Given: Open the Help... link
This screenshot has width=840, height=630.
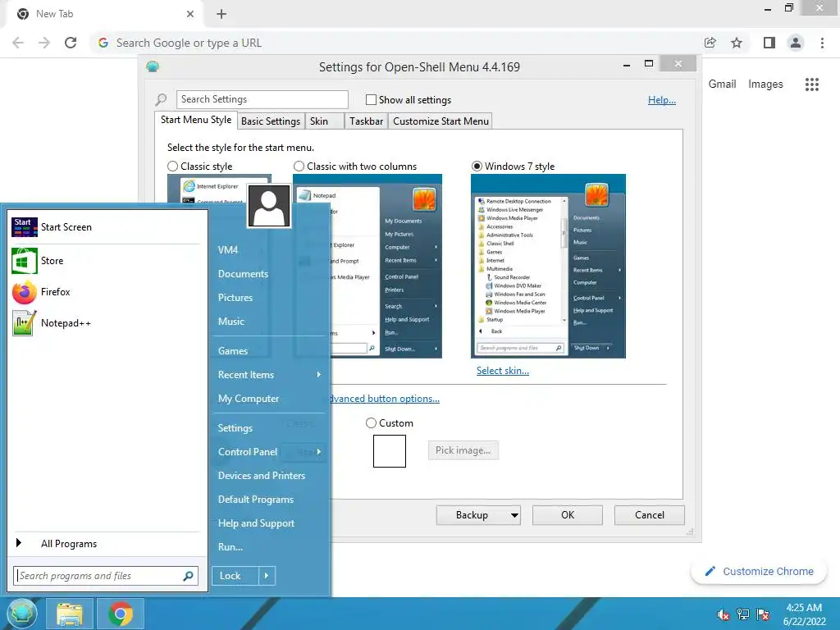Looking at the screenshot, I should [x=662, y=100].
